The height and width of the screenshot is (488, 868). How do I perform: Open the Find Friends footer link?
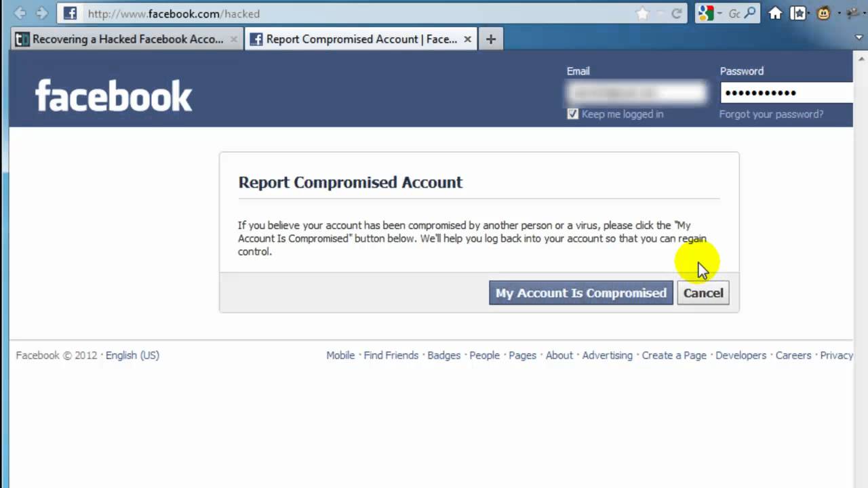[391, 355]
